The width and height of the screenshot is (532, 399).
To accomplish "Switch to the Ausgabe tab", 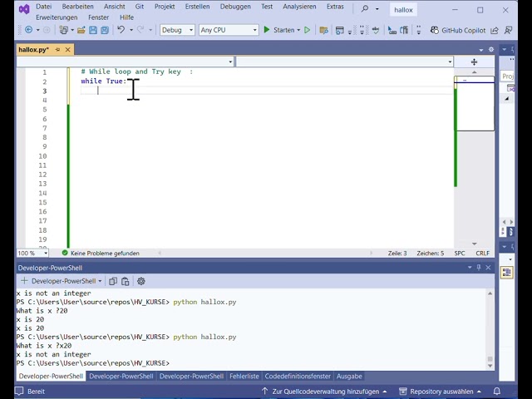I will point(349,377).
